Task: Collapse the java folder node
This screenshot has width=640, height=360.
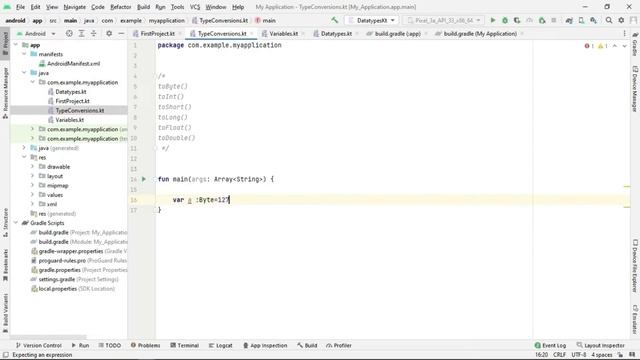Action: coord(24,73)
